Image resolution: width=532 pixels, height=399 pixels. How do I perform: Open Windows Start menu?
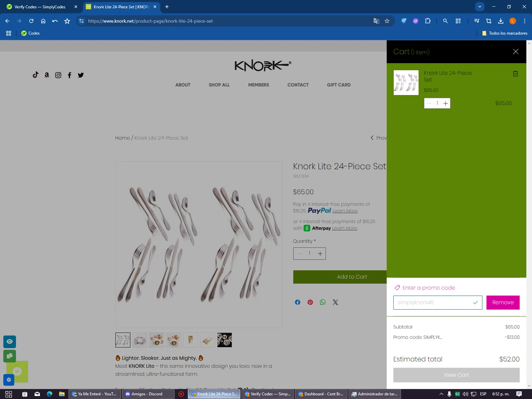pyautogui.click(x=9, y=394)
